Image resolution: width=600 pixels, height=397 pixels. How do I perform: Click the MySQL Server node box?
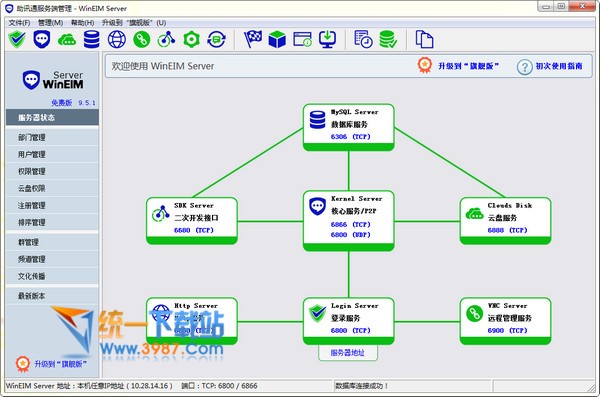pyautogui.click(x=349, y=127)
